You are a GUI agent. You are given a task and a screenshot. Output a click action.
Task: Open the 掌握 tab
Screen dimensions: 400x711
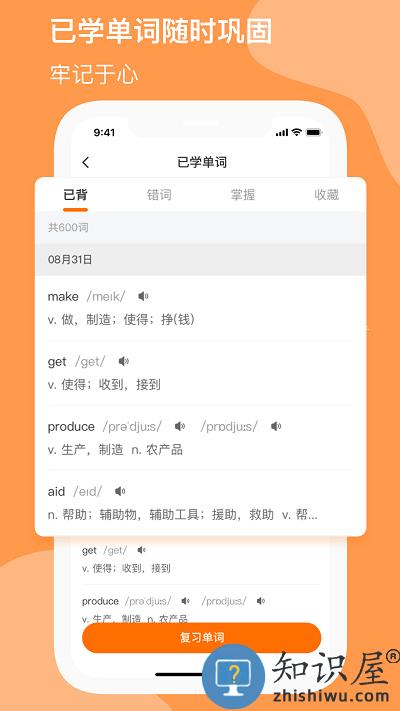pos(243,195)
